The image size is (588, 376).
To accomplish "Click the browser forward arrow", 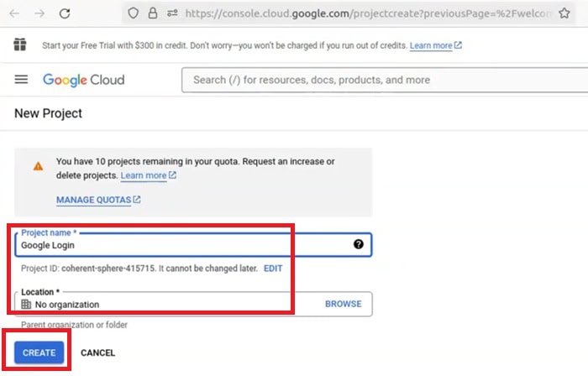I will pyautogui.click(x=39, y=14).
